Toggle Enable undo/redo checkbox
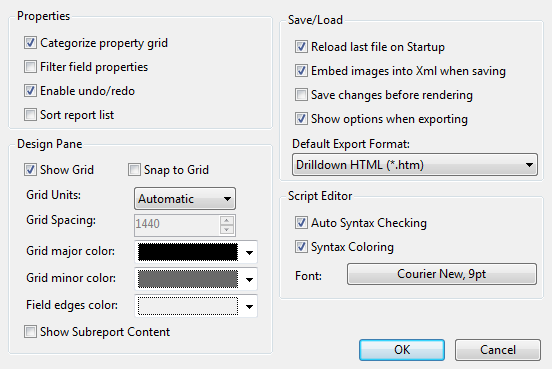This screenshot has height=369, width=552. point(30,90)
